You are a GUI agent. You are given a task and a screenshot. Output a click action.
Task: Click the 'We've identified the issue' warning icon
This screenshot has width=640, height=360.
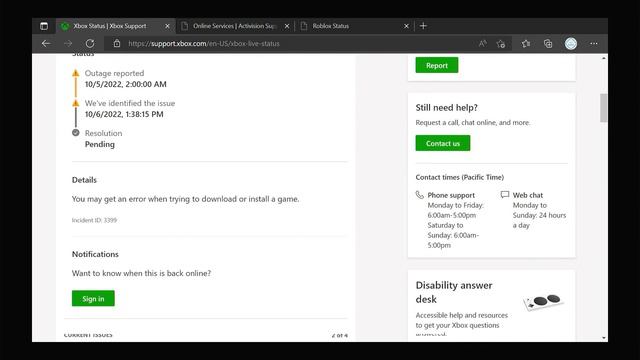tap(76, 103)
